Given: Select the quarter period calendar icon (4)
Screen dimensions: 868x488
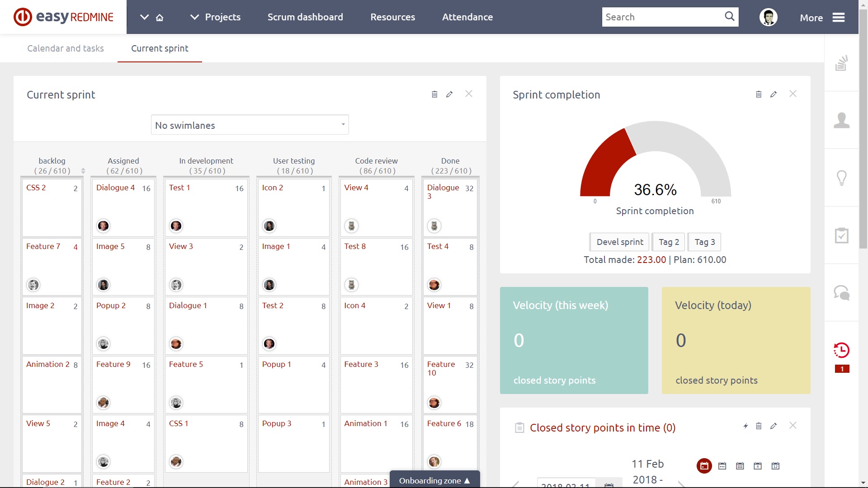Looking at the screenshot, I should click(x=758, y=465).
